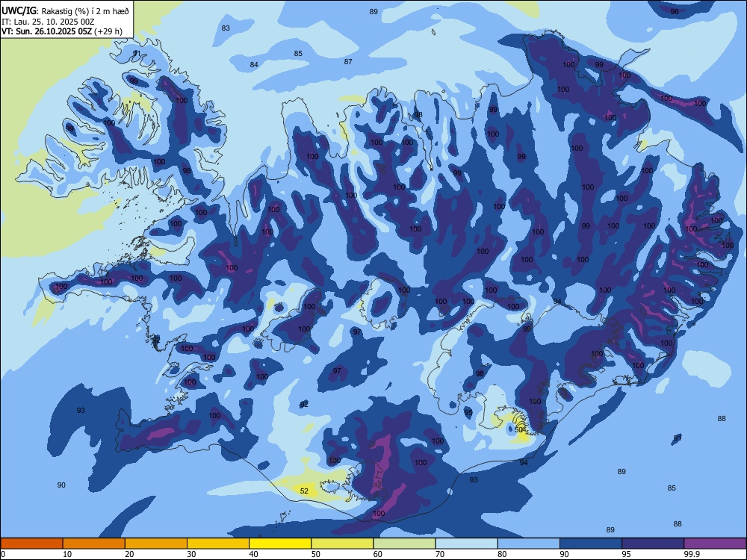Click the 50 humidity value on the map
Image resolution: width=747 pixels, height=560 pixels.
pos(519,429)
